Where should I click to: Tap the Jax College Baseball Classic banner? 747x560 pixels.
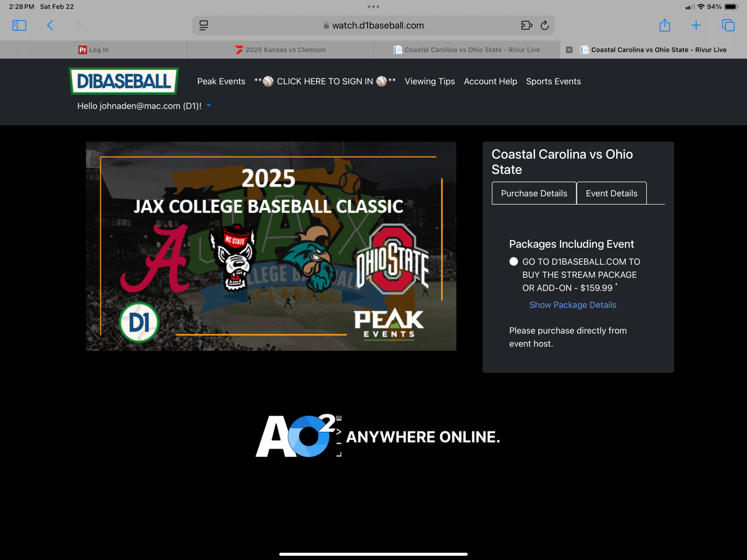pos(271,246)
